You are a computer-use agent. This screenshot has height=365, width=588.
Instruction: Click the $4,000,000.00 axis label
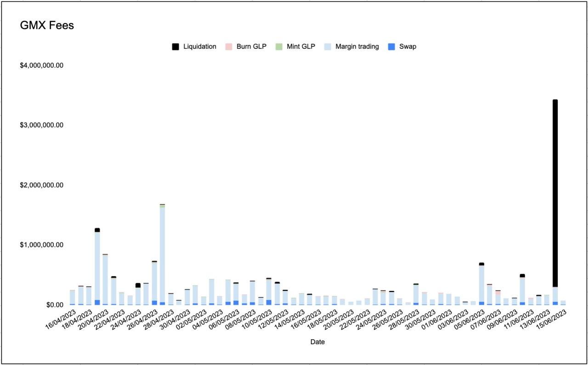41,65
